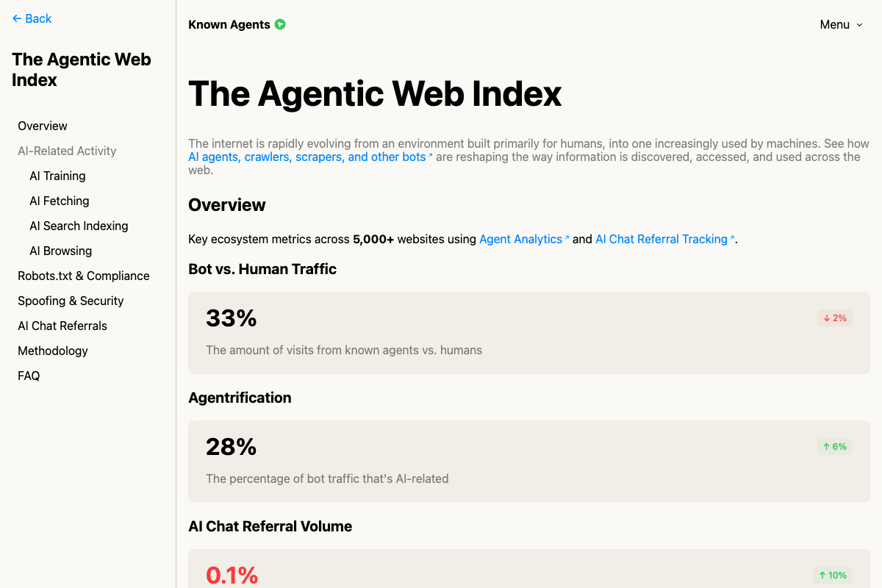Click the green Known Agents badge icon

(x=280, y=24)
